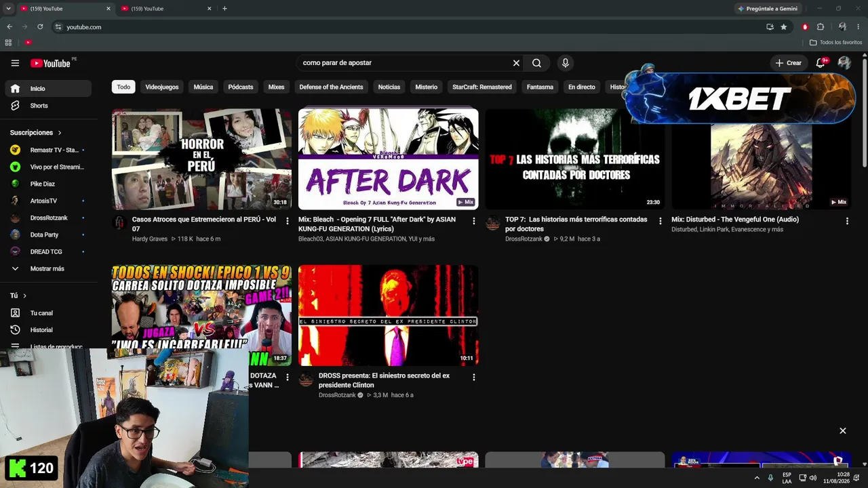Screen dimensions: 868x488
Task: Open options menu for TOP 7 video
Action: click(x=660, y=221)
